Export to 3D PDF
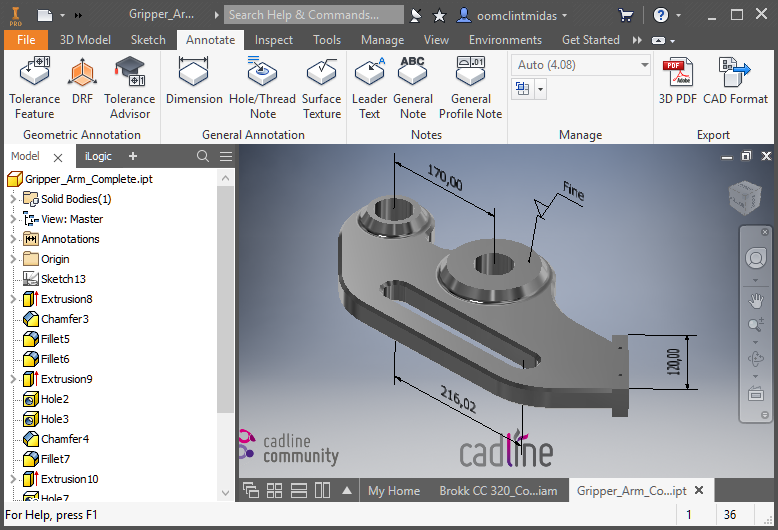778x530 pixels. point(678,80)
